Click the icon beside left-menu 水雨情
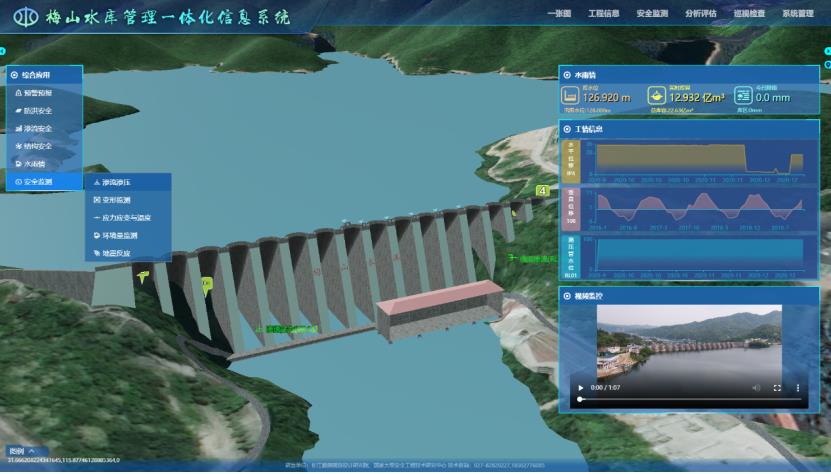 click(x=19, y=164)
